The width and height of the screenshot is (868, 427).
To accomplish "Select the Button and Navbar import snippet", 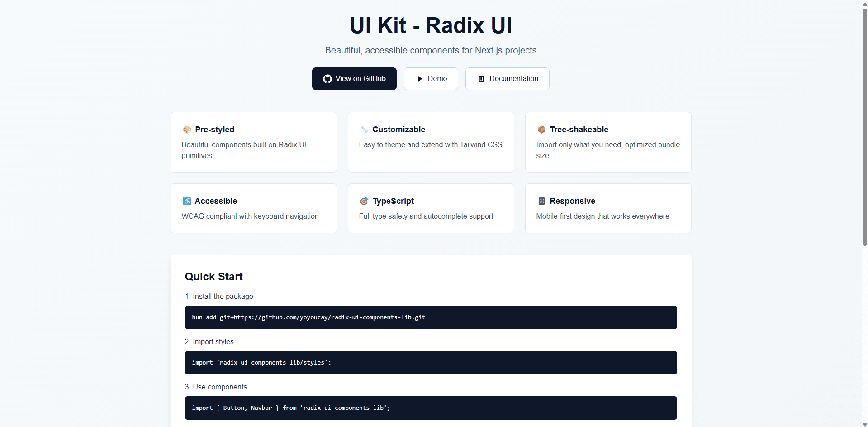I will coord(291,408).
